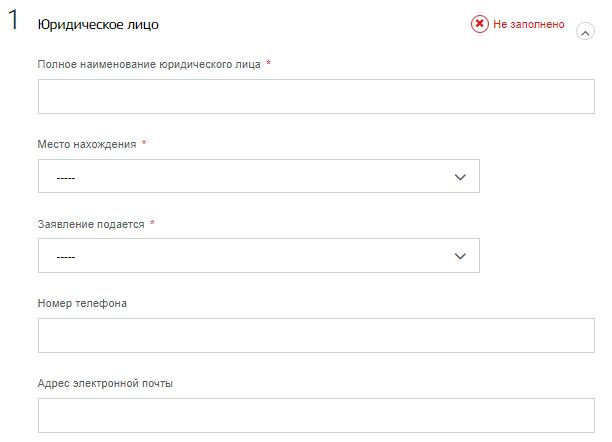The image size is (612, 442).
Task: Click the Номер телефона label
Action: click(82, 303)
